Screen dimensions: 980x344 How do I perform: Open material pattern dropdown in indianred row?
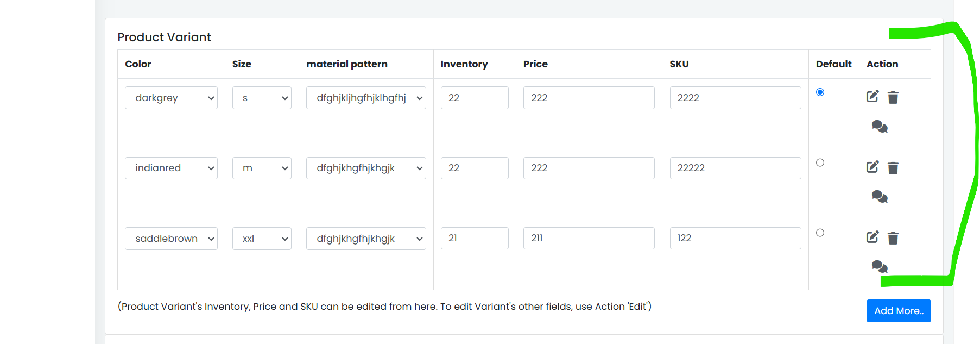pos(366,168)
